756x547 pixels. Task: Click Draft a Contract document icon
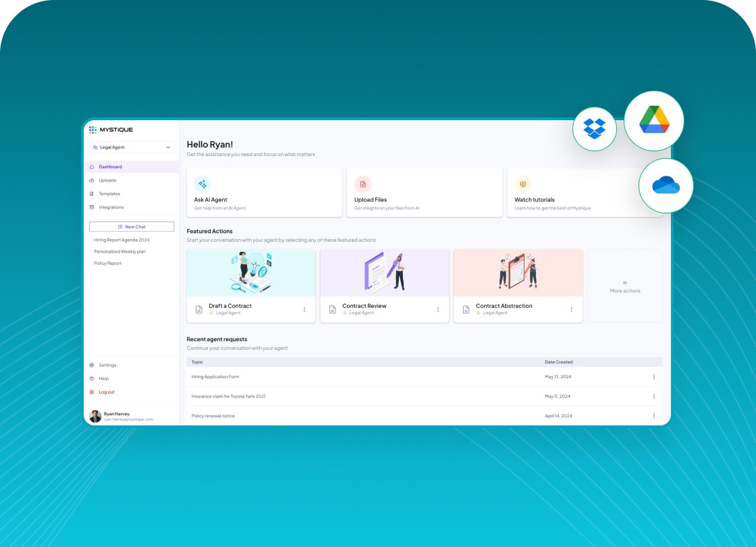tap(198, 310)
